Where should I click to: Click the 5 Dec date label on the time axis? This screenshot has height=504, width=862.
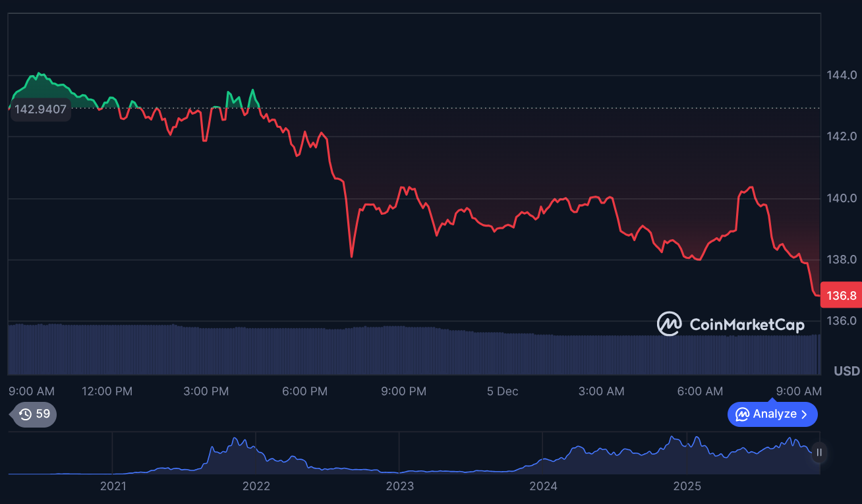tap(502, 391)
